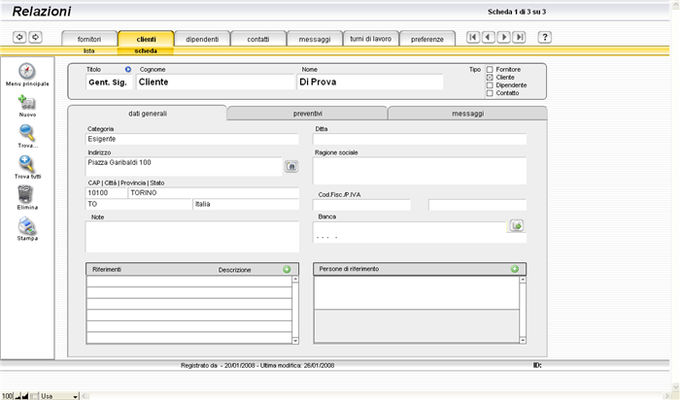Check the Fornitore type box
The image size is (680, 400).
click(x=490, y=69)
